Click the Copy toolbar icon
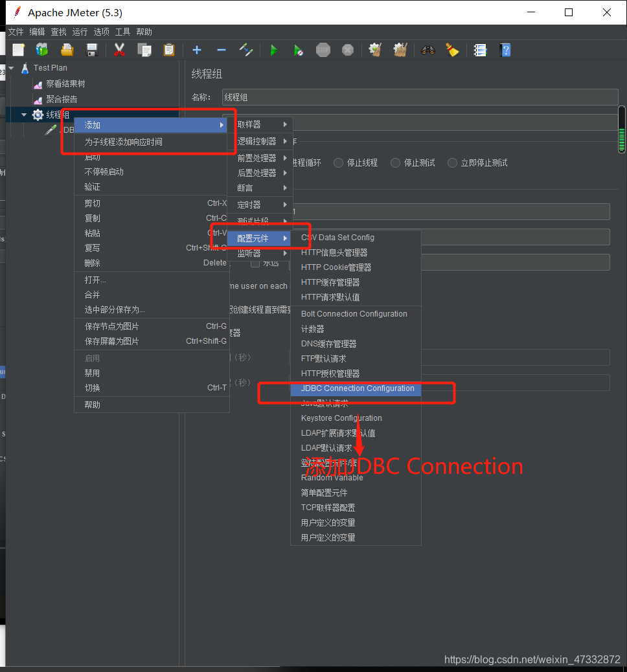The height and width of the screenshot is (672, 627). [x=144, y=50]
